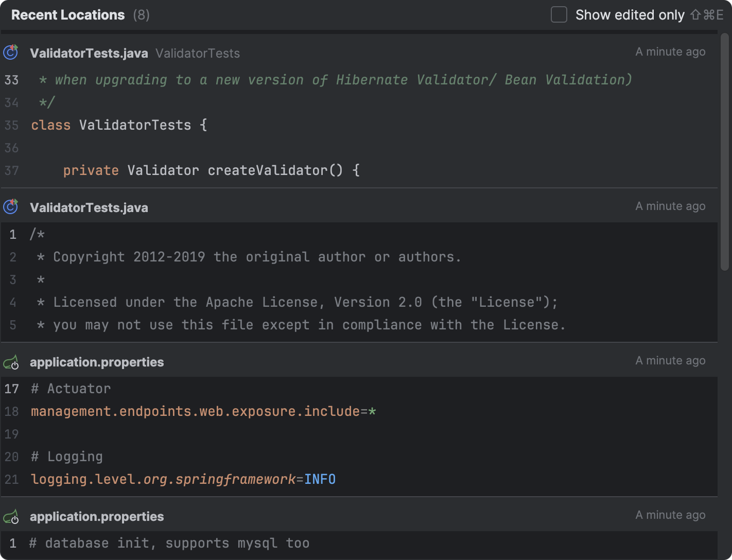The width and height of the screenshot is (732, 560).
Task: Open the first application.properties entry
Action: tap(97, 362)
